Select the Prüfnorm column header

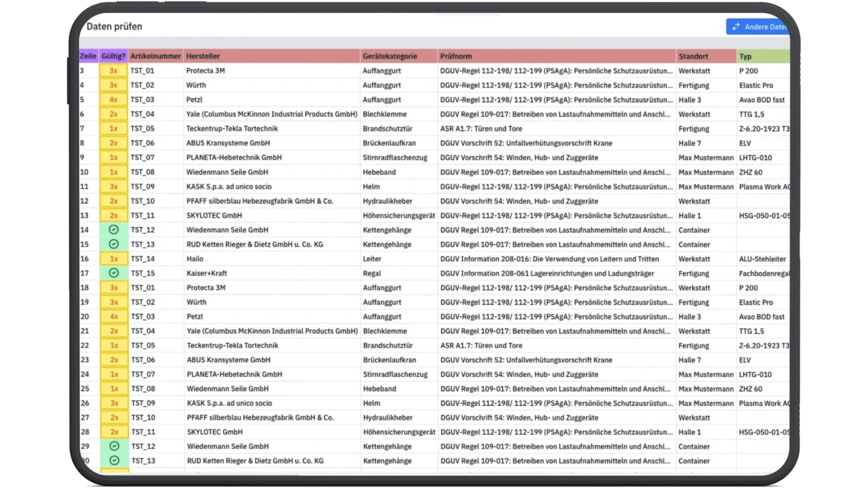[x=557, y=56]
